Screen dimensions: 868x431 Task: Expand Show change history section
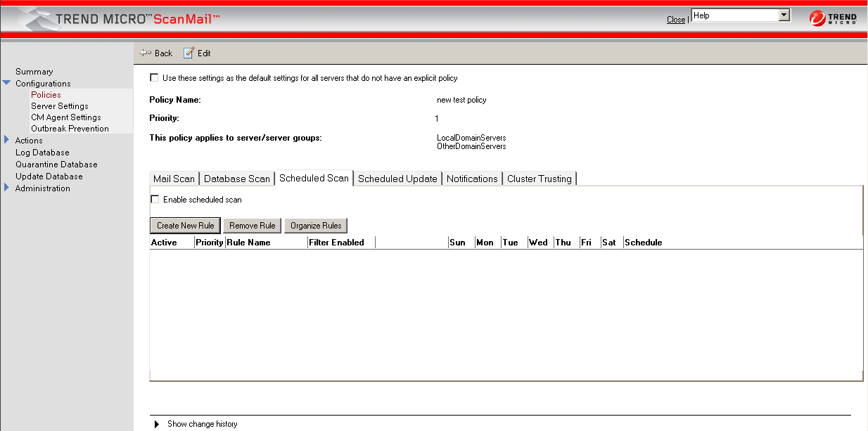pyautogui.click(x=157, y=424)
